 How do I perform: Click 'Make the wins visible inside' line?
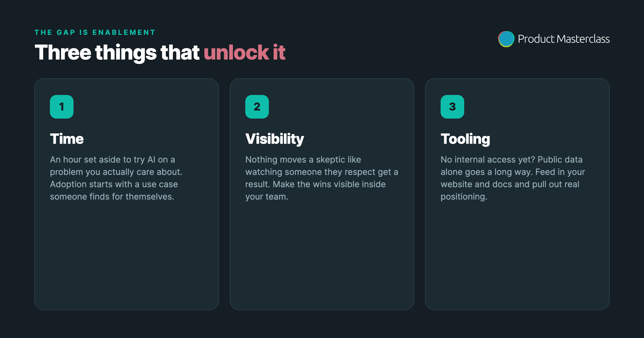point(329,184)
